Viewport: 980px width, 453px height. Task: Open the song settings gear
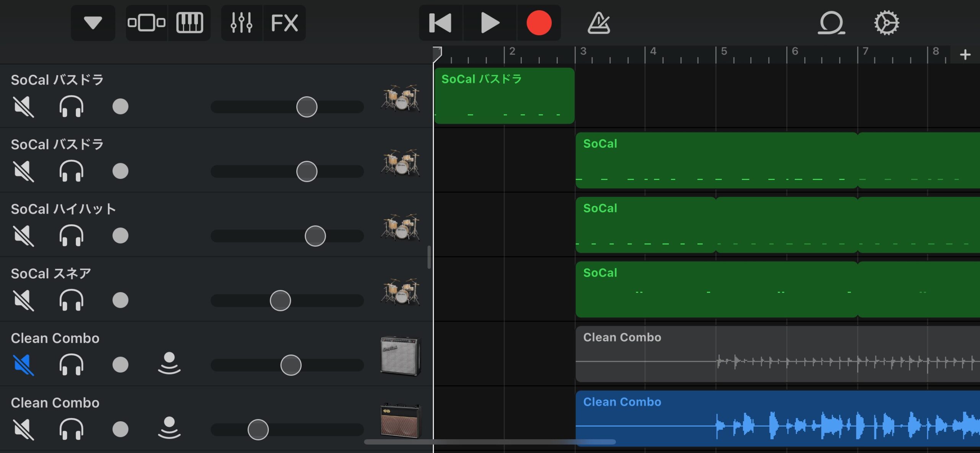(x=886, y=23)
